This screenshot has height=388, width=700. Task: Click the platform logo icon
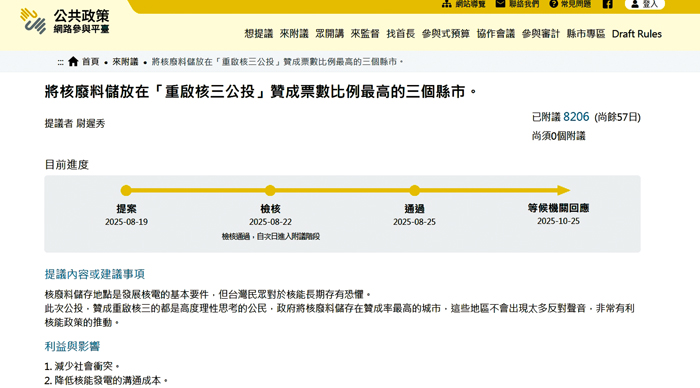point(33,21)
